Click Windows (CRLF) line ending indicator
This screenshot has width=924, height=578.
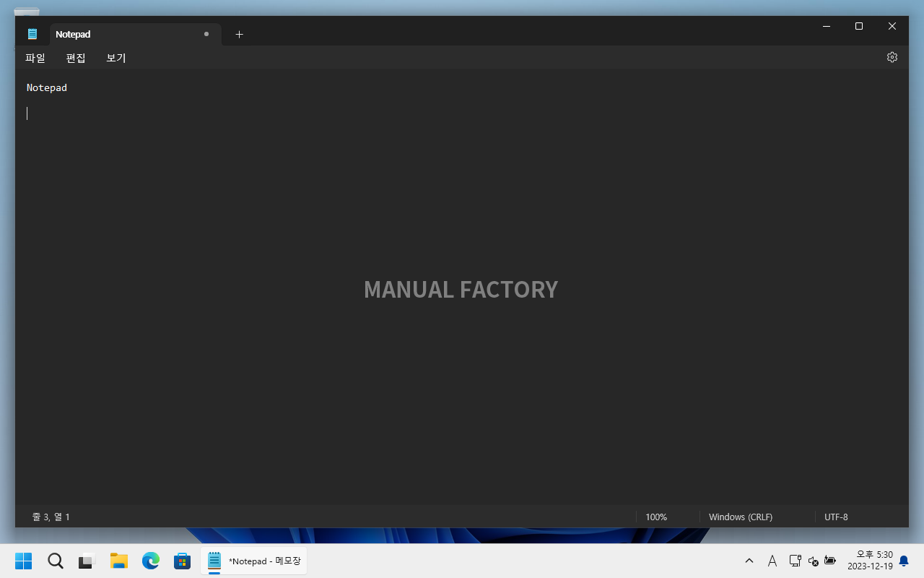[x=741, y=517]
